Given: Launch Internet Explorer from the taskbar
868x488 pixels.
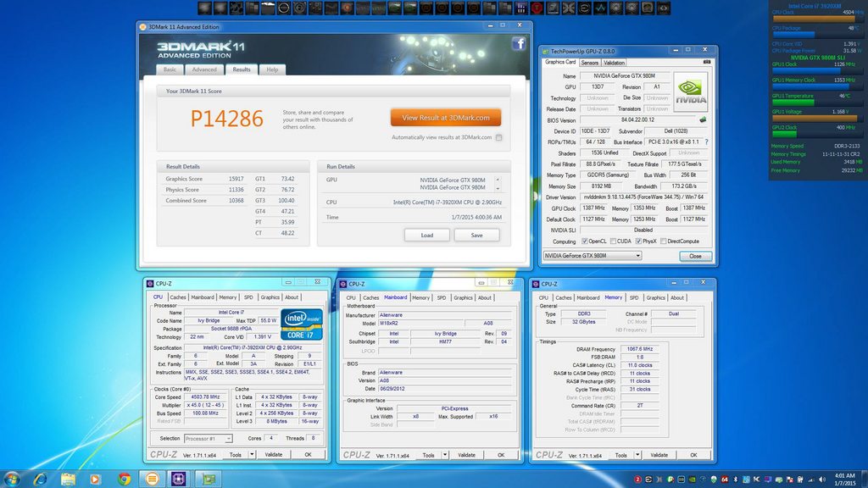Looking at the screenshot, I should [x=40, y=479].
